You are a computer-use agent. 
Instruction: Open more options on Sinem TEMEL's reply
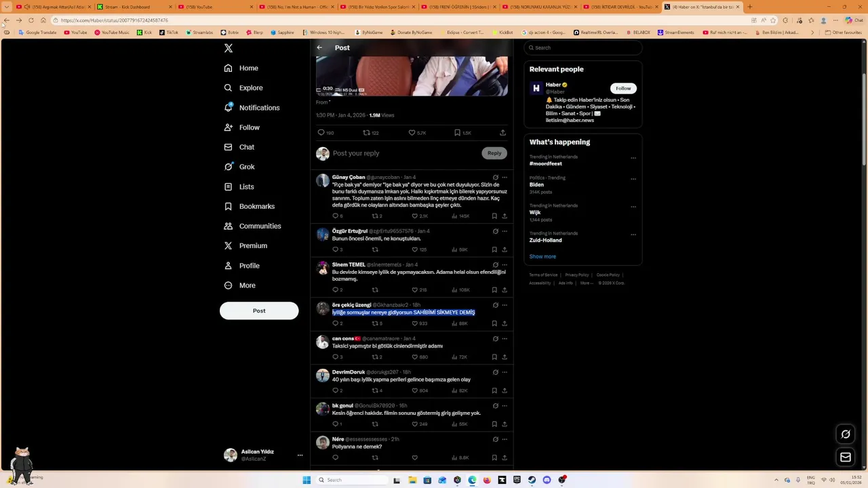click(505, 265)
